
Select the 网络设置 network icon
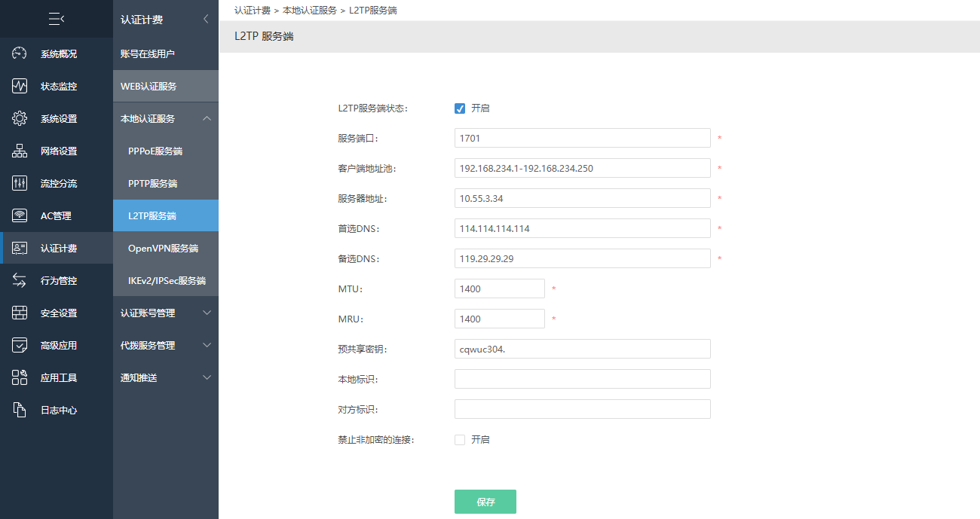pos(20,151)
